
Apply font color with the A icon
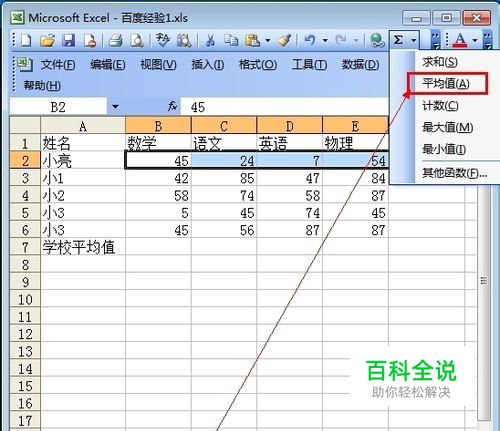tap(460, 41)
